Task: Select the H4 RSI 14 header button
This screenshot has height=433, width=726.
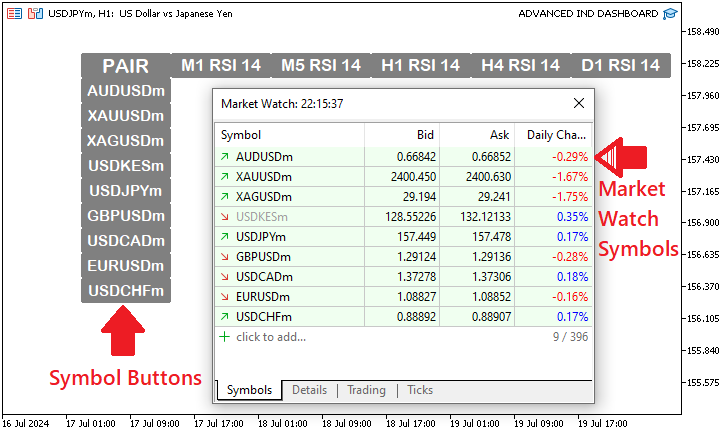Action: point(520,66)
